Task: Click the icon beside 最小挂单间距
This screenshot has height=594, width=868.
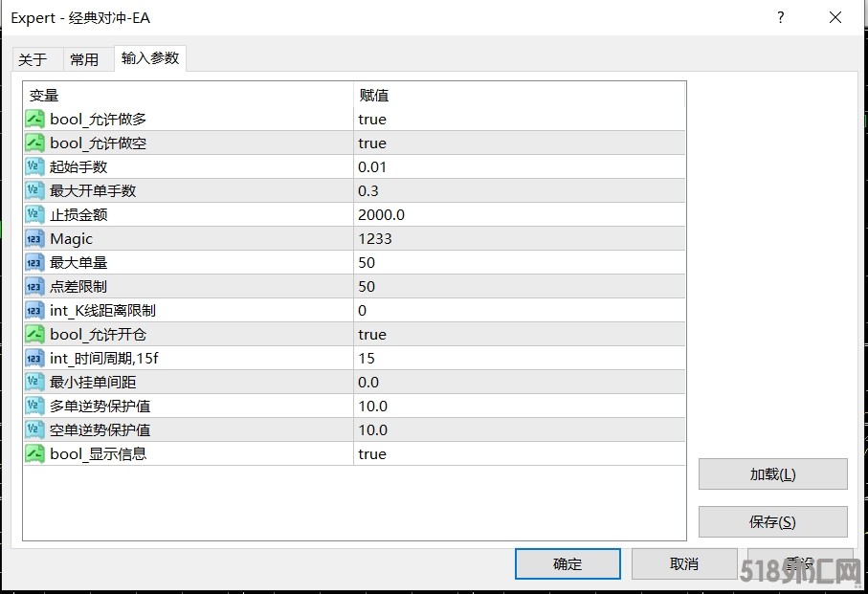Action: 34,382
